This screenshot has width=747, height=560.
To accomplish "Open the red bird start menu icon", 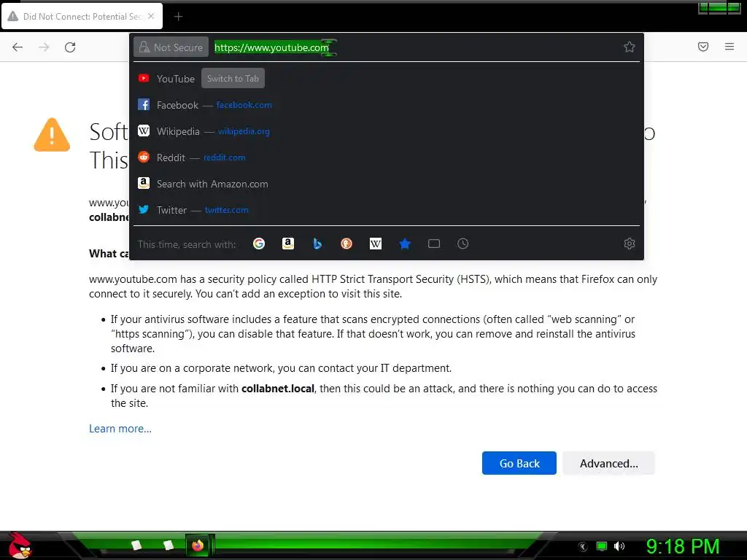I will pyautogui.click(x=20, y=545).
